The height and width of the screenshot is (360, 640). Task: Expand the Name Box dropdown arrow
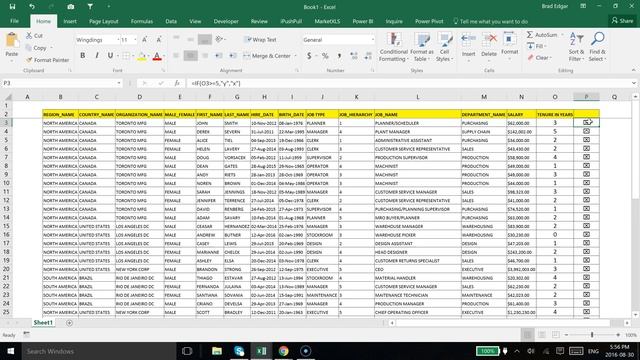[x=119, y=83]
